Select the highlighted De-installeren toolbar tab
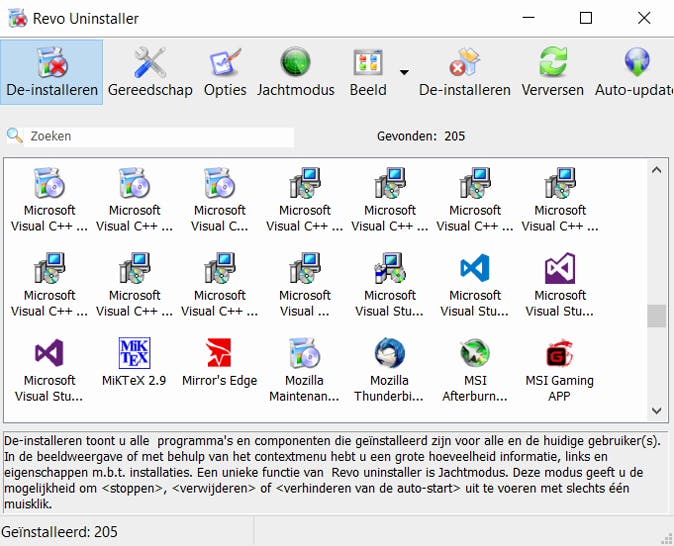This screenshot has width=674, height=546. click(52, 72)
